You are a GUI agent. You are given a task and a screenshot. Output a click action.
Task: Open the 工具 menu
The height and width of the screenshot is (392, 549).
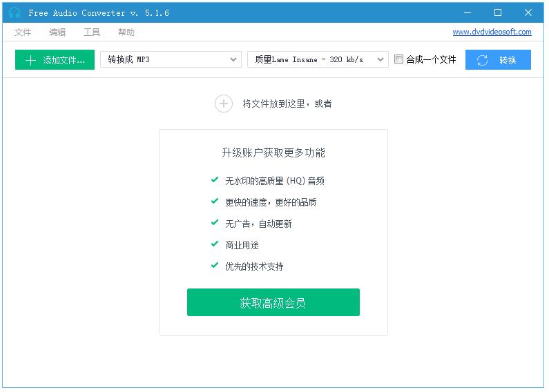point(92,32)
